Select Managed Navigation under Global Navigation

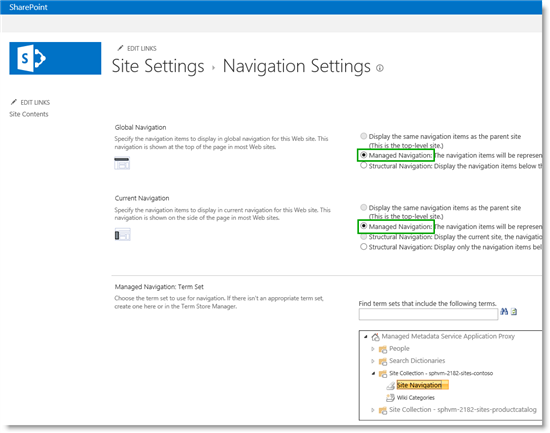[364, 155]
